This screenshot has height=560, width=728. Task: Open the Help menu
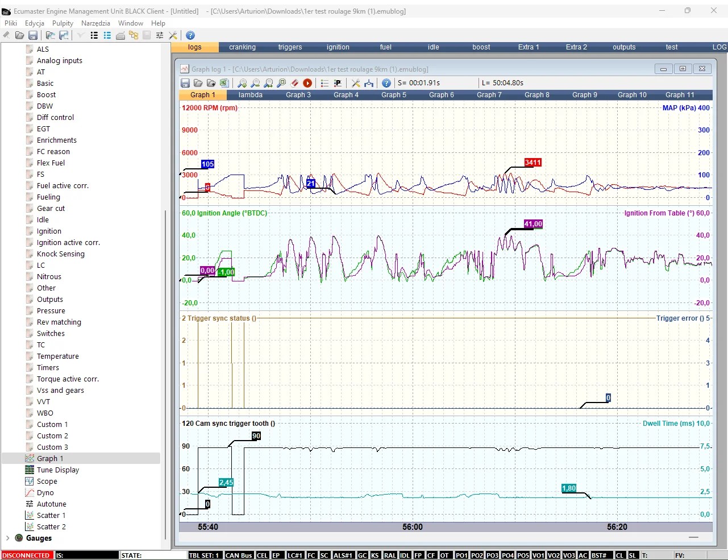[158, 23]
